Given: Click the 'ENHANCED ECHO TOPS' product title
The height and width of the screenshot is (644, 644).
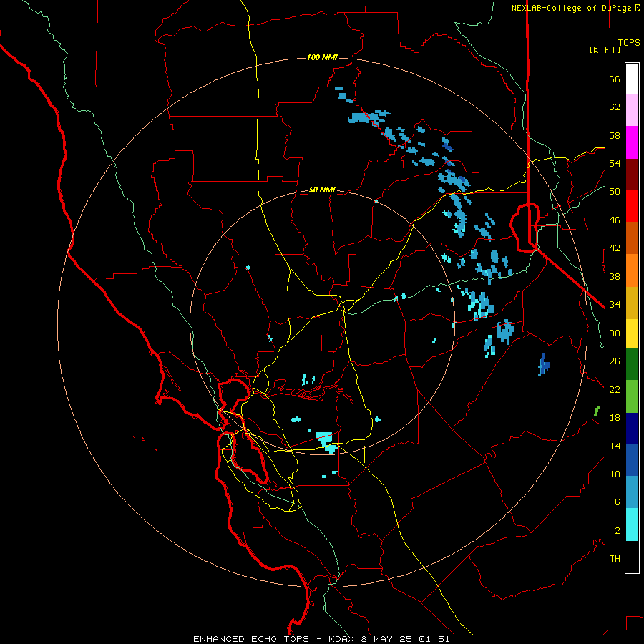Looking at the screenshot, I should pyautogui.click(x=251, y=639).
